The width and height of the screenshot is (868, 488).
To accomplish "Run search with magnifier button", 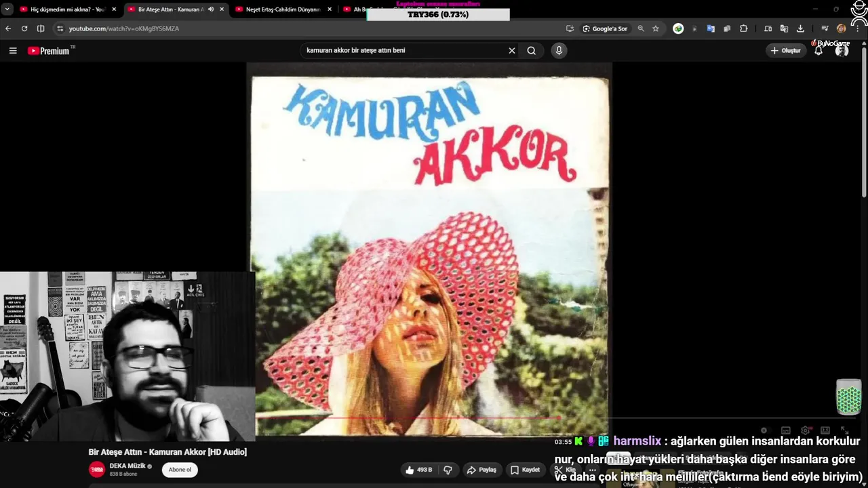I will click(532, 50).
